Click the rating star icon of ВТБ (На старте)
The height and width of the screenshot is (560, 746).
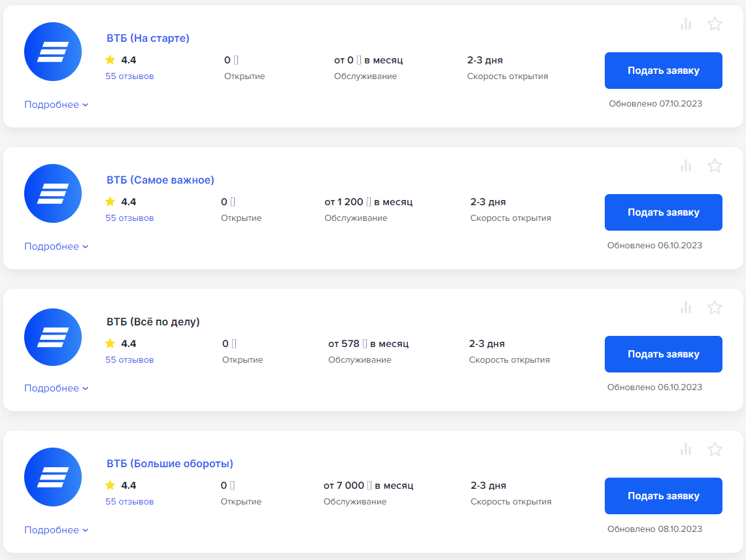click(110, 59)
